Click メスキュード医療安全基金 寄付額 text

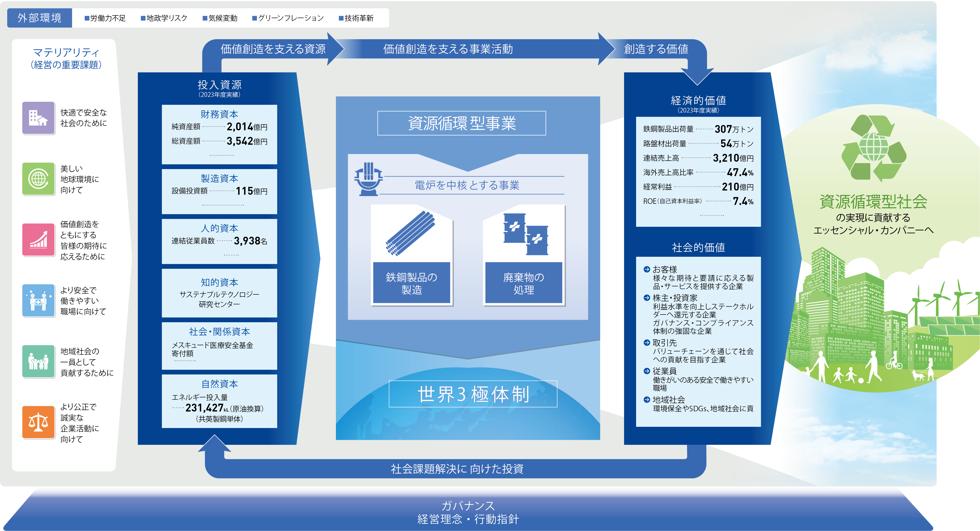[212, 349]
